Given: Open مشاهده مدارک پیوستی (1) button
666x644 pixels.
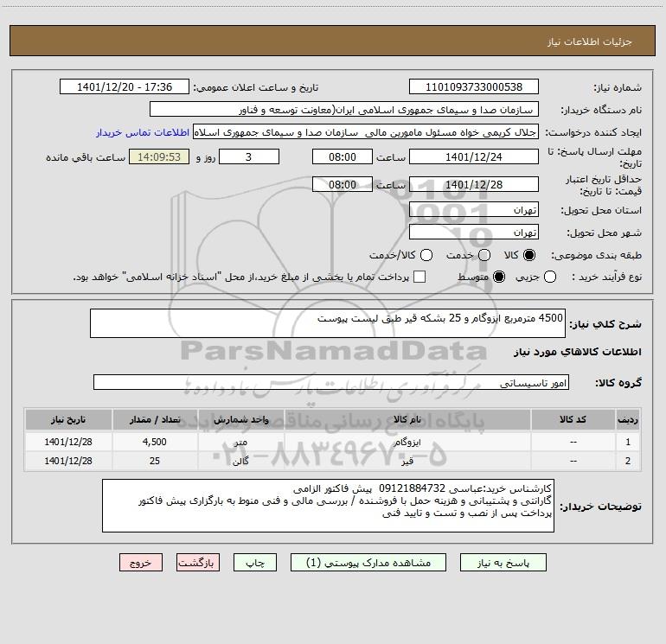Looking at the screenshot, I should [368, 563].
